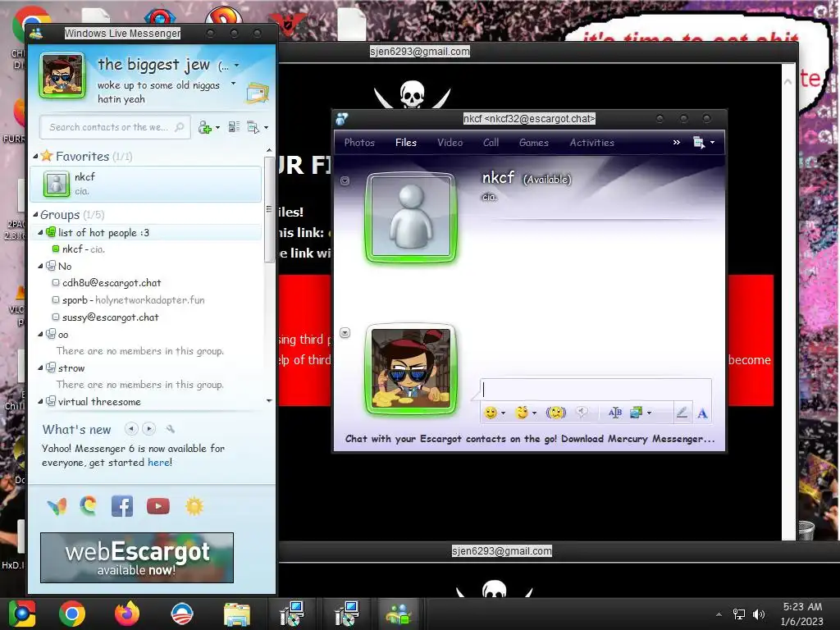The image size is (840, 630).
Task: Open File Explorer from the taskbar
Action: coord(237,614)
